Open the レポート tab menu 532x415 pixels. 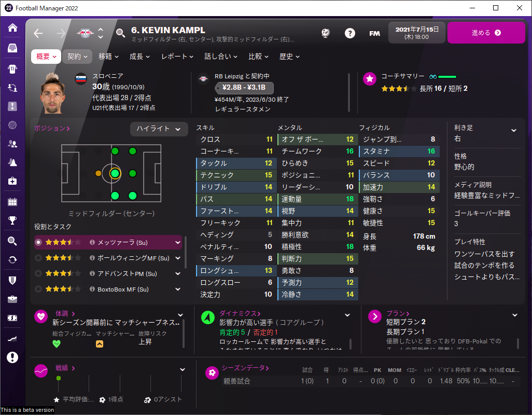point(177,57)
